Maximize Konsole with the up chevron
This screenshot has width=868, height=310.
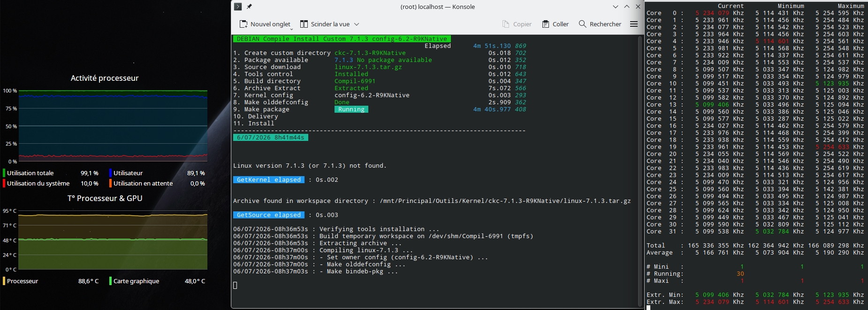pyautogui.click(x=627, y=7)
